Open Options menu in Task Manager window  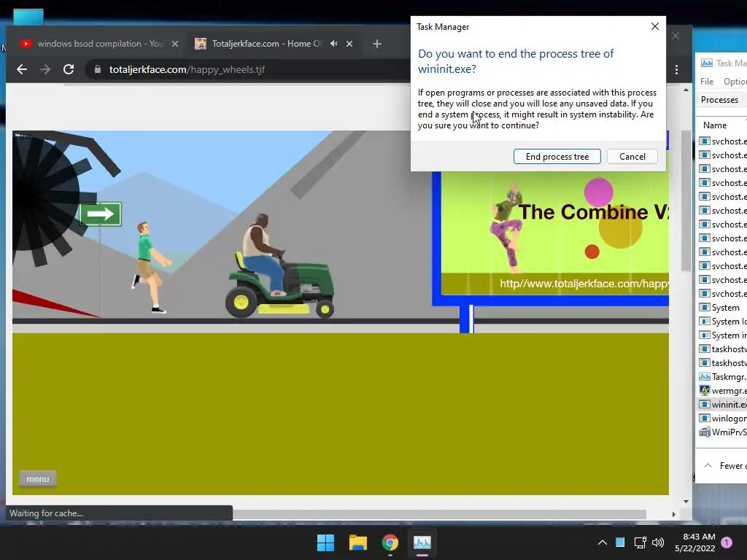coord(735,82)
